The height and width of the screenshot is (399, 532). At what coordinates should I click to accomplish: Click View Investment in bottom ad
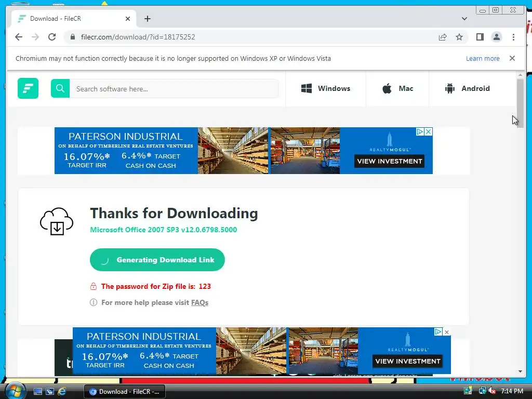[407, 361]
